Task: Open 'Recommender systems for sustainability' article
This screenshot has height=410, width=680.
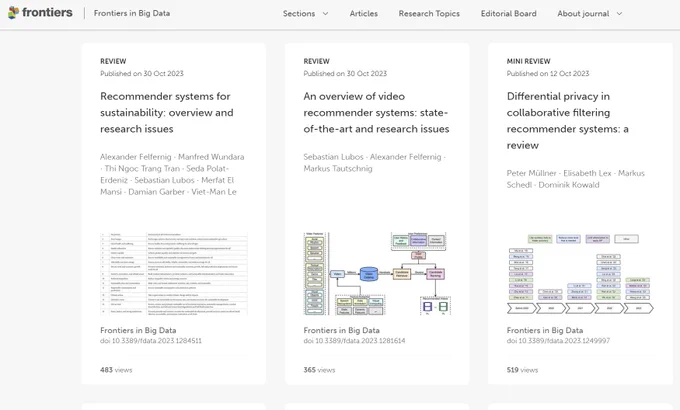Action: (167, 112)
